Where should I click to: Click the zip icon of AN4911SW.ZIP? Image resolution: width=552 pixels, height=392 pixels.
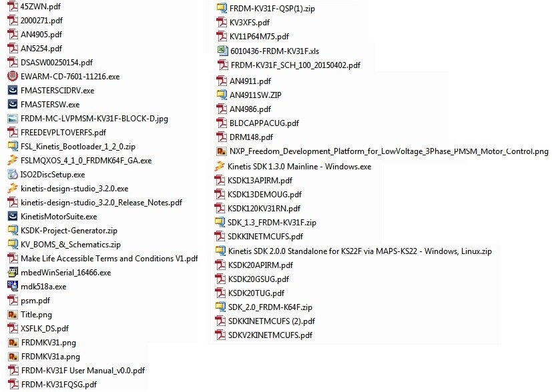222,95
